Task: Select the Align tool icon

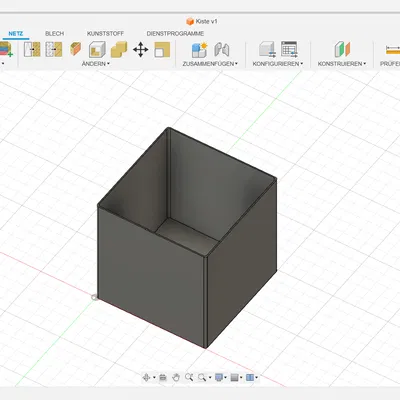Action: (x=162, y=50)
